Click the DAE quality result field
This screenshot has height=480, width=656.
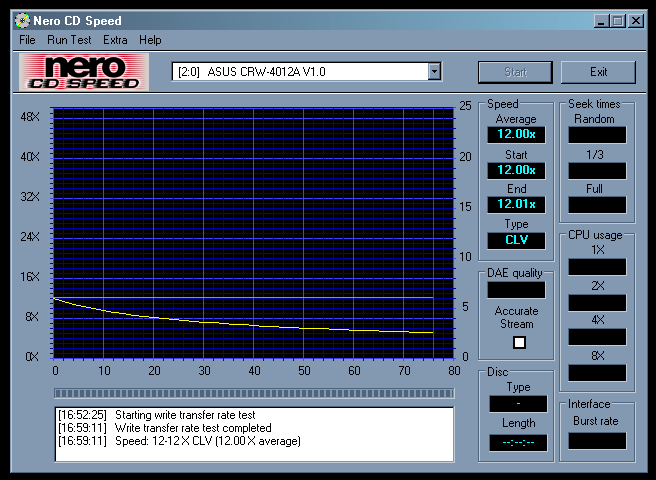click(x=516, y=290)
